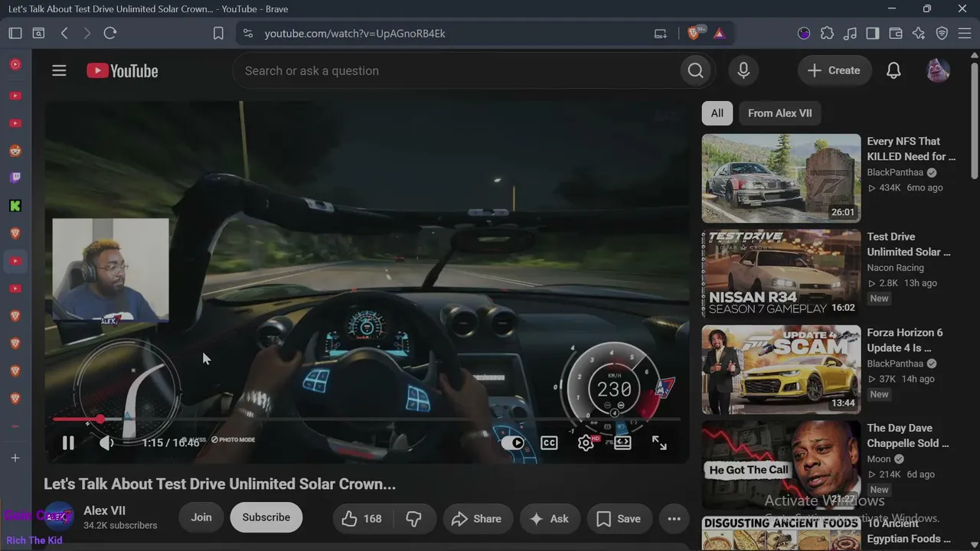Open the Alex VII channel name link
This screenshot has height=551, width=980.
[x=104, y=510]
